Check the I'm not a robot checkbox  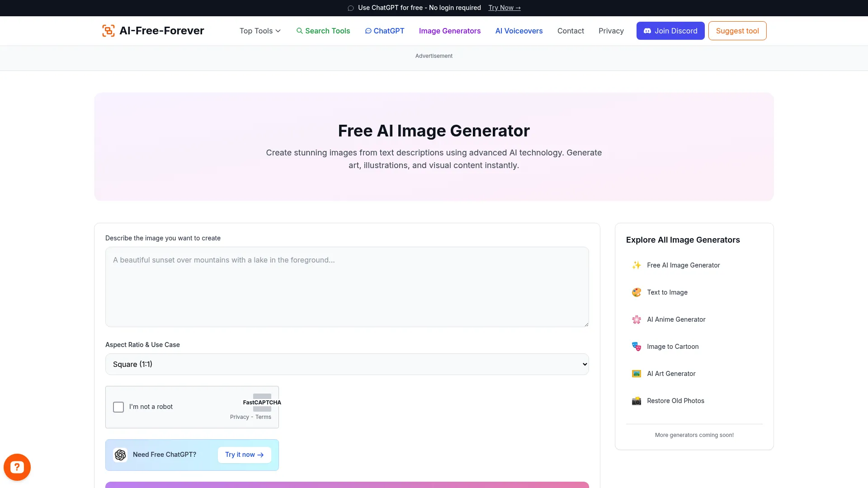click(118, 407)
